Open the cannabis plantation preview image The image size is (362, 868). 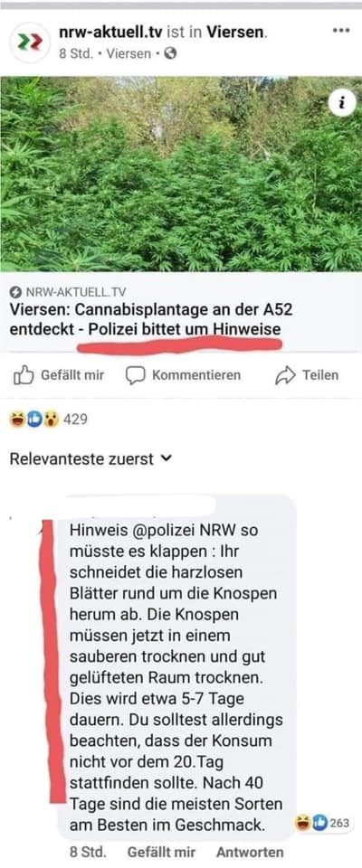click(181, 174)
